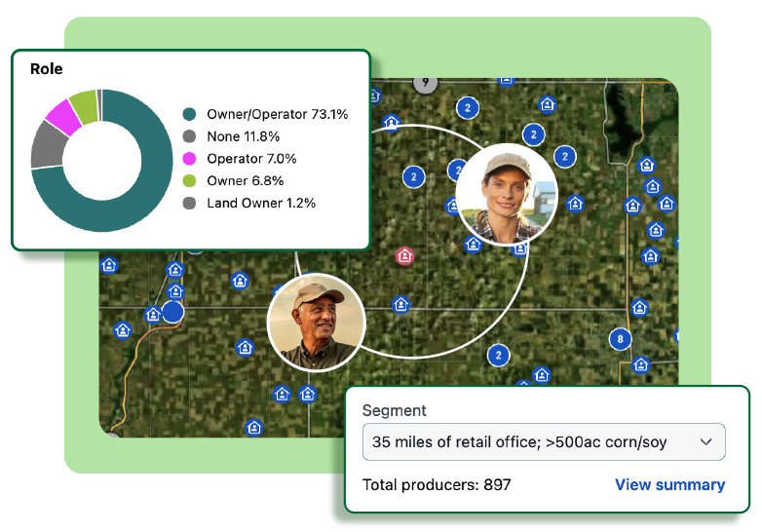762x532 pixels.
Task: Click the Operator 7.0% legend label
Action: click(251, 159)
